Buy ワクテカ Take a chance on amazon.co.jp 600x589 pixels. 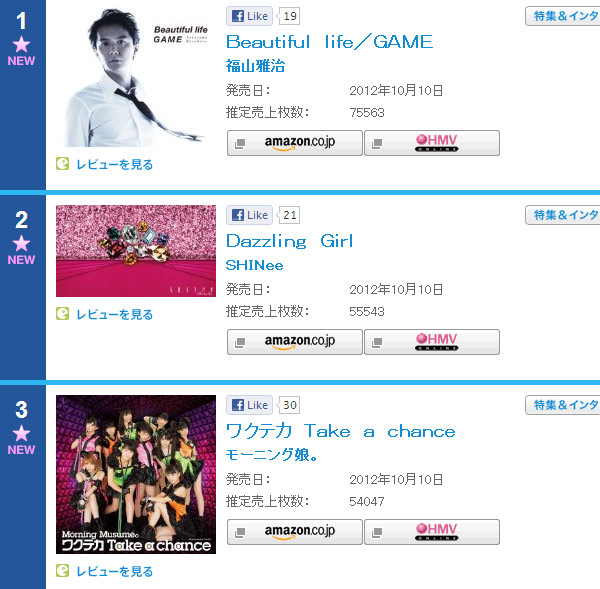click(295, 532)
